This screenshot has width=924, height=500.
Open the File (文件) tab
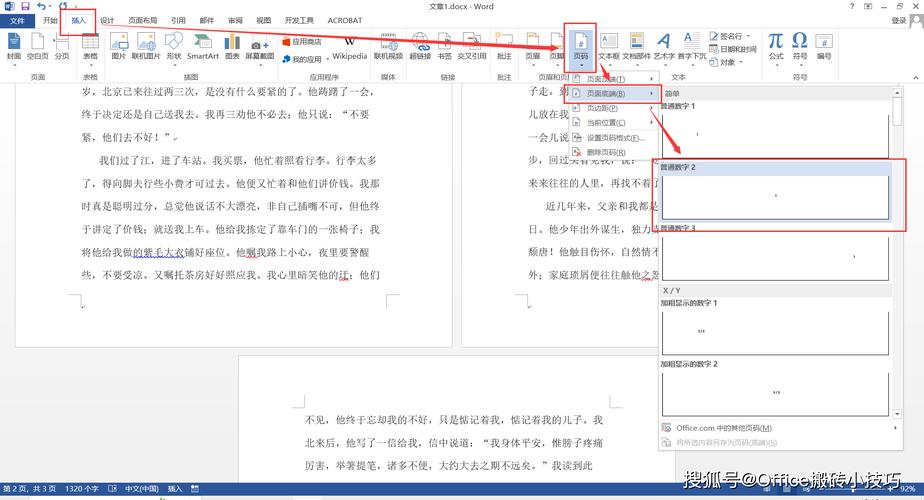(x=17, y=21)
